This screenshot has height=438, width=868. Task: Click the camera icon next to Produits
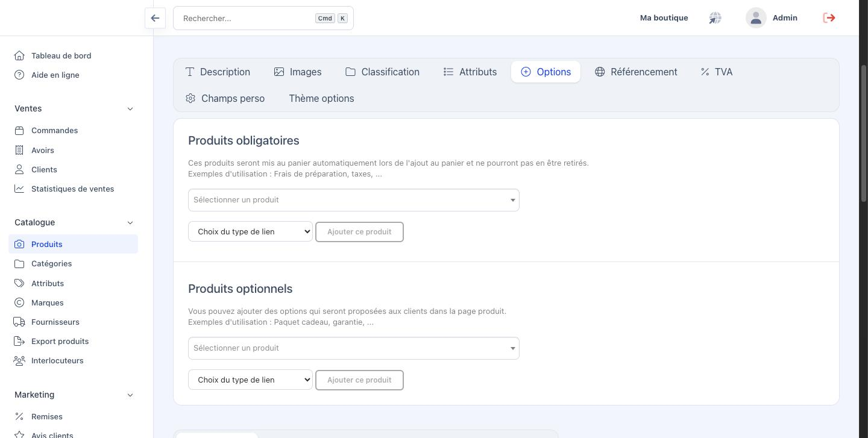coord(19,244)
